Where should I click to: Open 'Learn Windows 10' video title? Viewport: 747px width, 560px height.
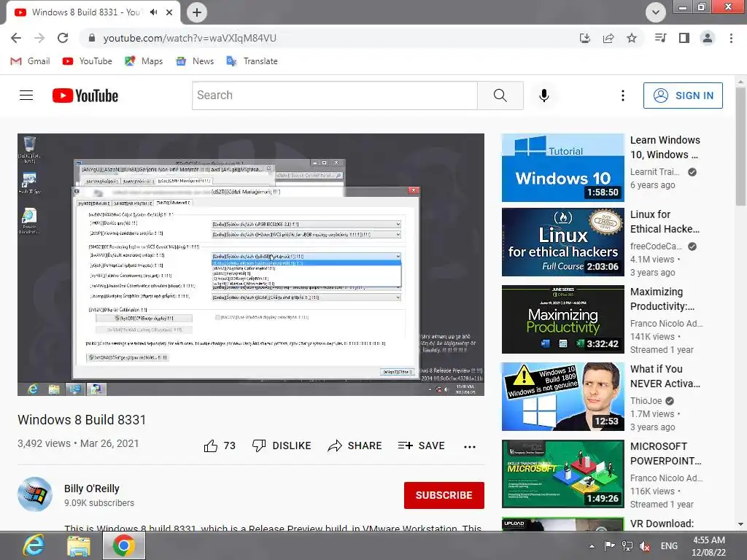click(665, 147)
